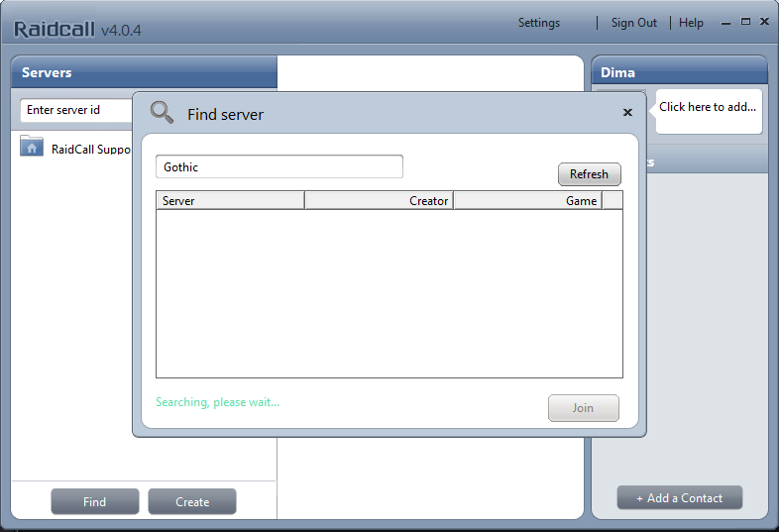This screenshot has height=532, width=779.
Task: Open the Help menu
Action: 691,23
